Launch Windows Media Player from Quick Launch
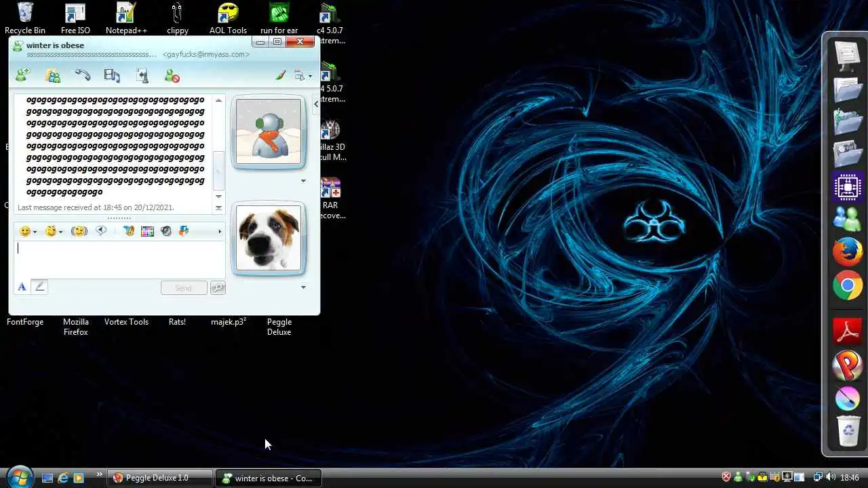The height and width of the screenshot is (488, 868). 78,478
